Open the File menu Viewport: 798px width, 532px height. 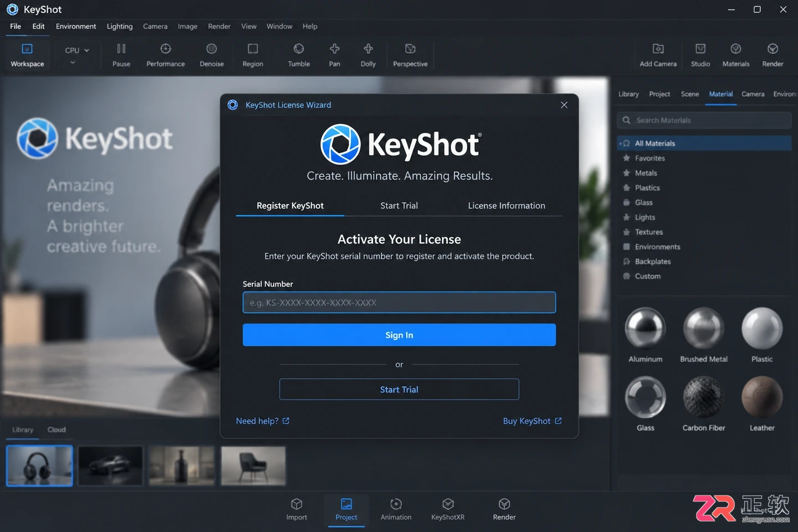click(x=16, y=27)
